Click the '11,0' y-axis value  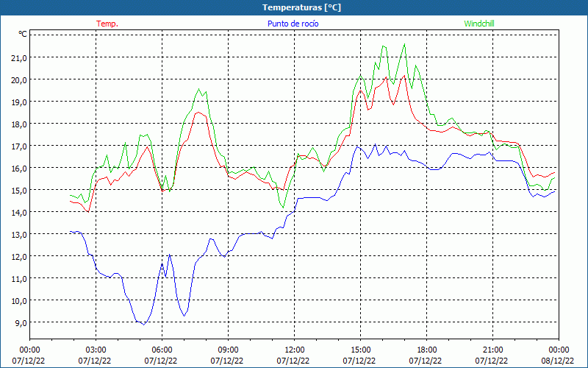[x=20, y=279]
